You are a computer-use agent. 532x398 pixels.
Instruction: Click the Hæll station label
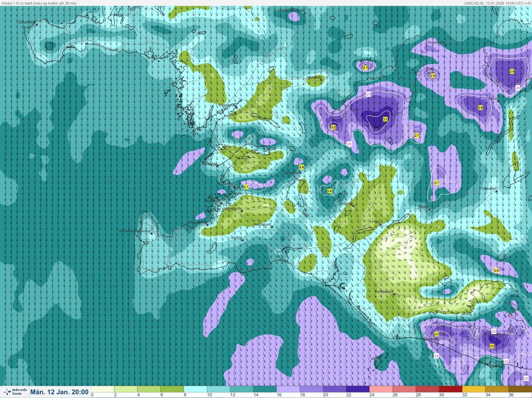[376, 222]
